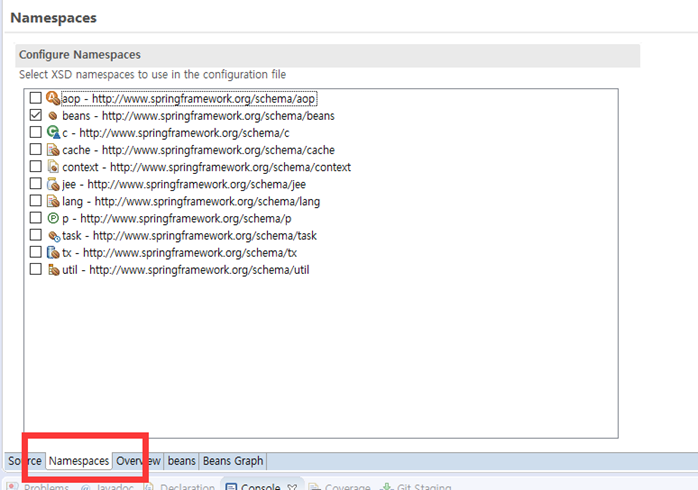
Task: Click the lang namespace icon
Action: click(53, 201)
